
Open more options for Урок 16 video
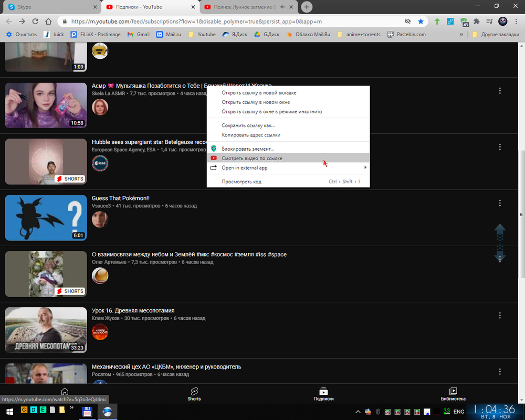pyautogui.click(x=500, y=316)
